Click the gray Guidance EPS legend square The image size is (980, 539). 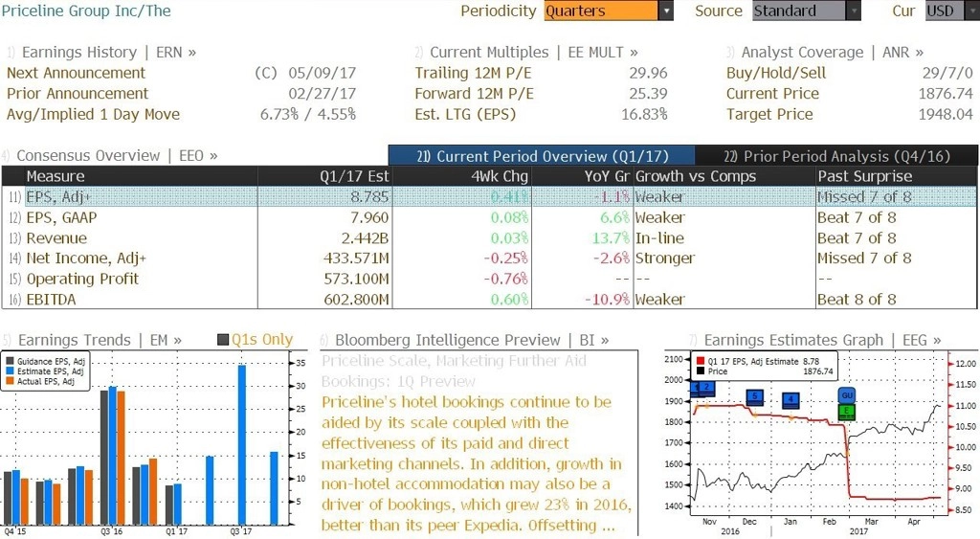(x=10, y=362)
